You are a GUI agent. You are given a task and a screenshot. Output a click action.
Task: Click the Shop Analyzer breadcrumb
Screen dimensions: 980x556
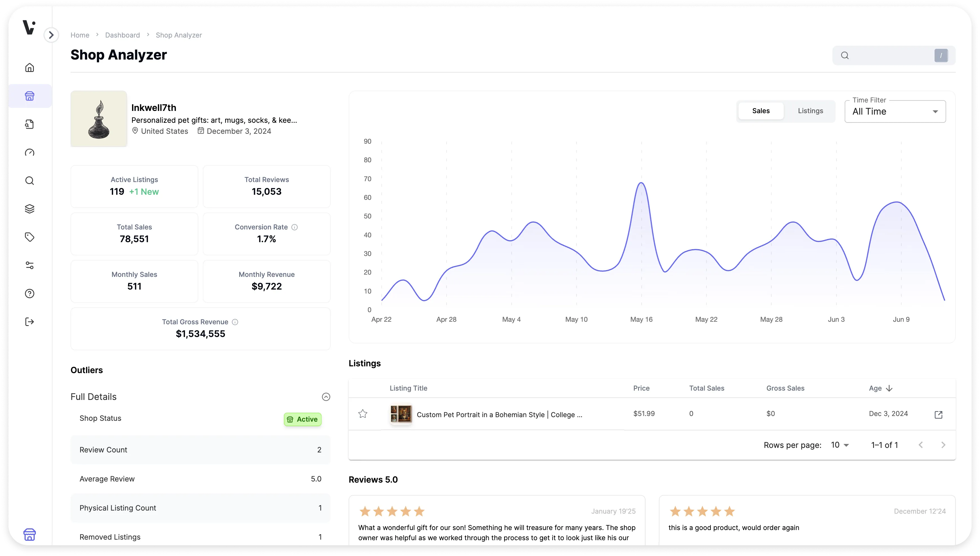pos(179,35)
